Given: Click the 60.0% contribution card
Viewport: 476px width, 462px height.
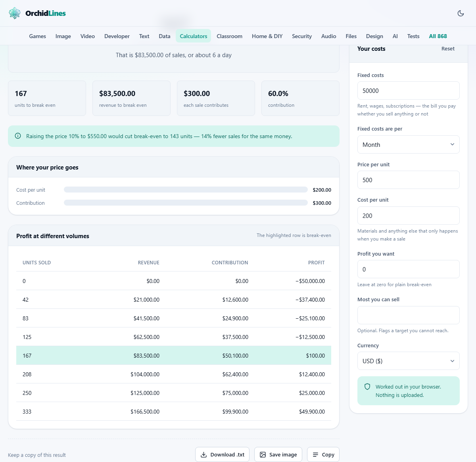Looking at the screenshot, I should pos(300,98).
